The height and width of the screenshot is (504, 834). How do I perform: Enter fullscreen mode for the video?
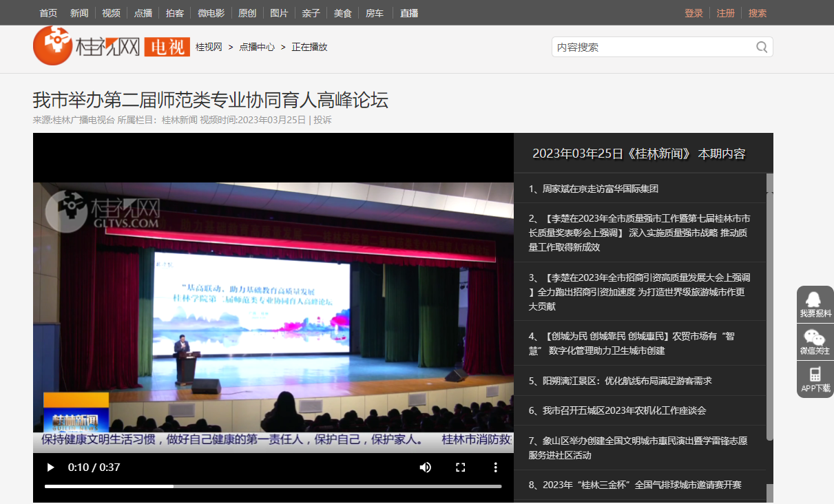point(461,468)
